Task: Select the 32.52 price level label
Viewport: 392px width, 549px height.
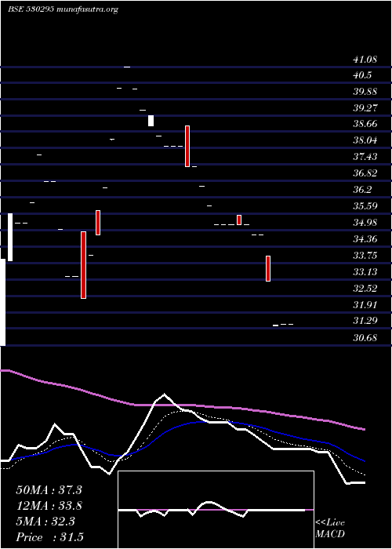Action: tap(365, 288)
